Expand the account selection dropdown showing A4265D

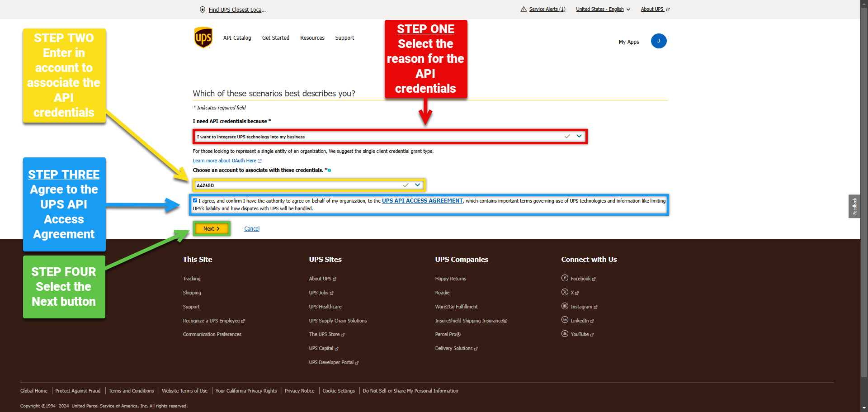[x=309, y=185]
